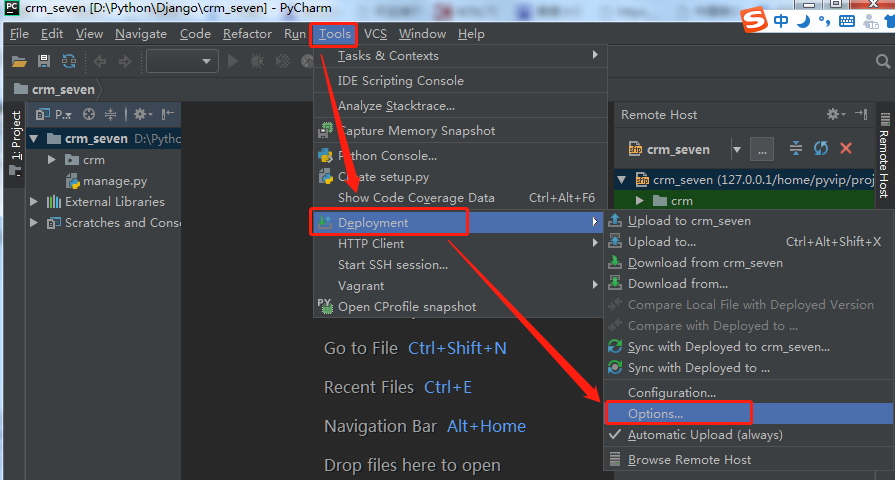Click the Remote Host refresh icon

tap(821, 149)
